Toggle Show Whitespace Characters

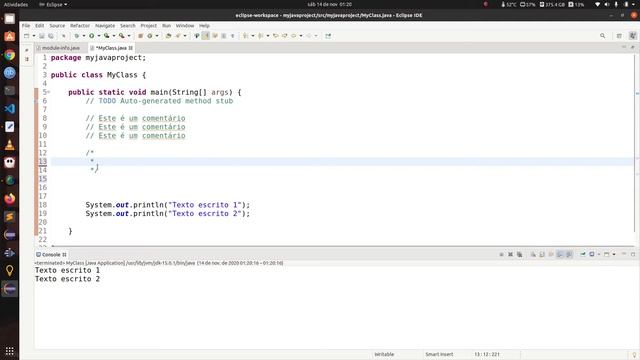(x=232, y=36)
